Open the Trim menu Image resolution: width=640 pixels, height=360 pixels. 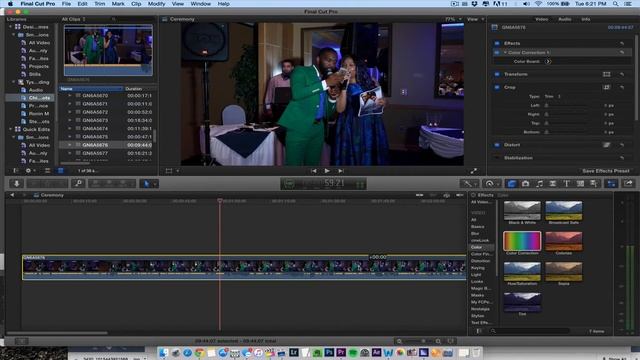click(x=100, y=4)
